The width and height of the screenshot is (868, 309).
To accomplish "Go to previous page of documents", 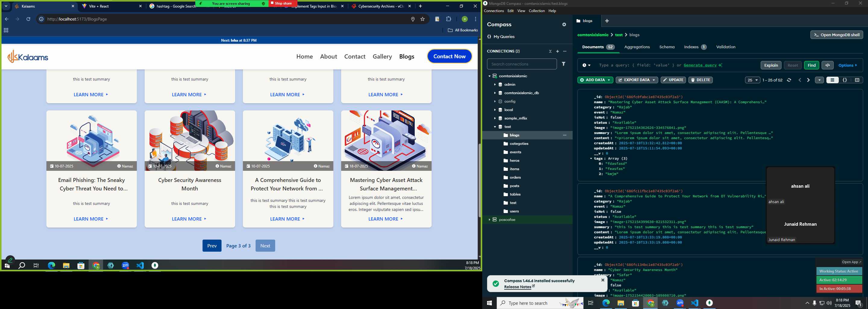I will (x=800, y=80).
